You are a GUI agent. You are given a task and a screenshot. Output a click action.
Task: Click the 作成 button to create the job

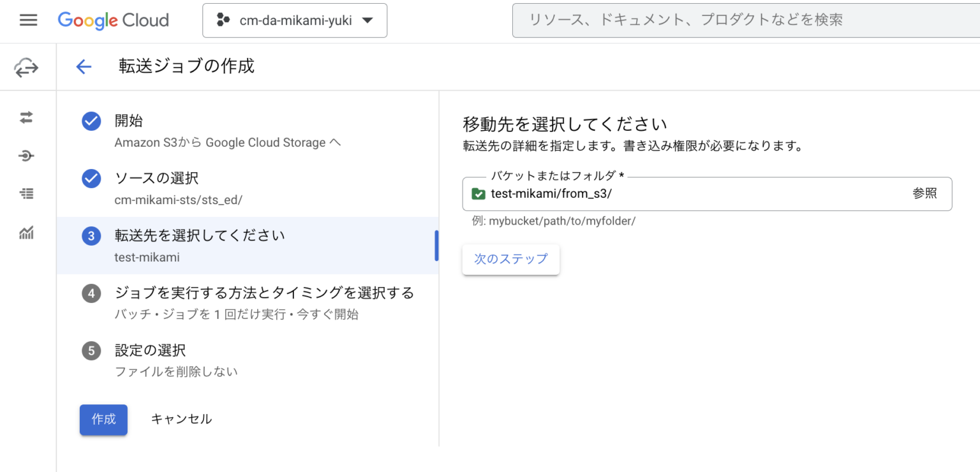(103, 420)
